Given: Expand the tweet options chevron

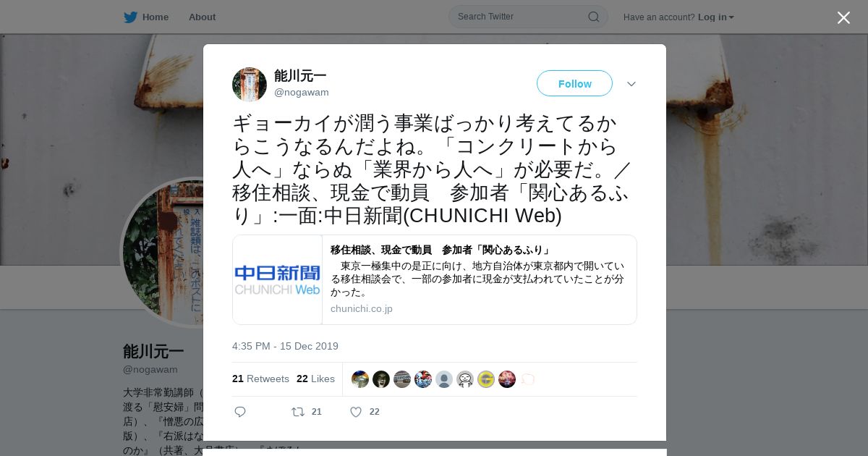Looking at the screenshot, I should pyautogui.click(x=631, y=84).
